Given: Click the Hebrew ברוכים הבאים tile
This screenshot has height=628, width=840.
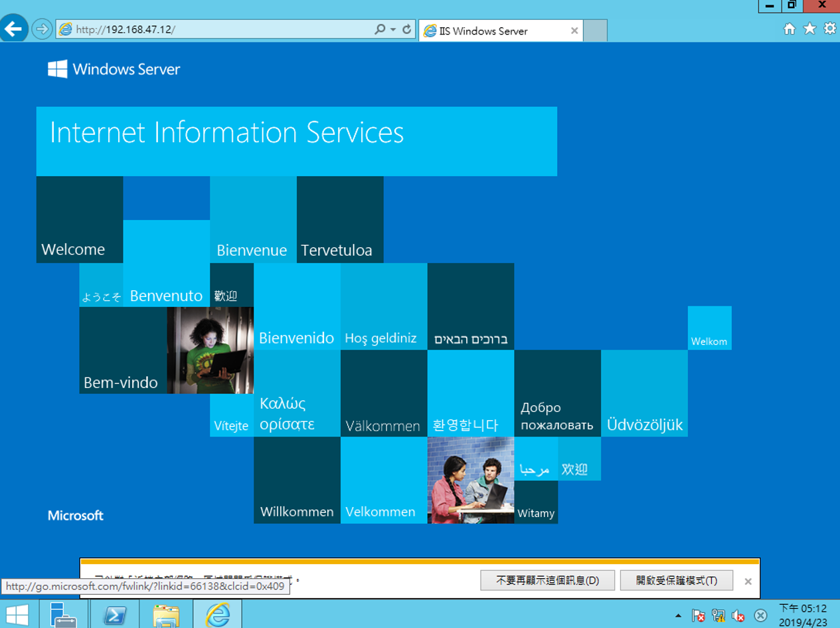Looking at the screenshot, I should click(471, 306).
